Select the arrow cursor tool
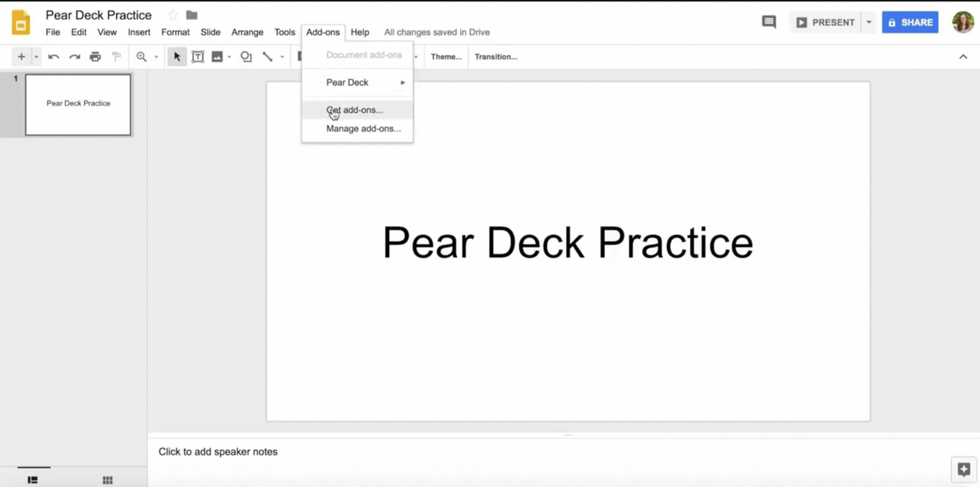 (177, 57)
